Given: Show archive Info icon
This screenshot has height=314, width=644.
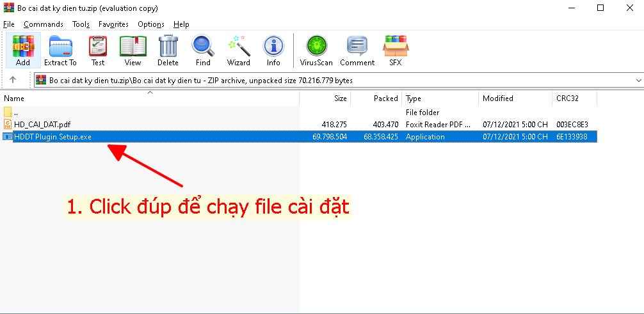Looking at the screenshot, I should point(273,50).
